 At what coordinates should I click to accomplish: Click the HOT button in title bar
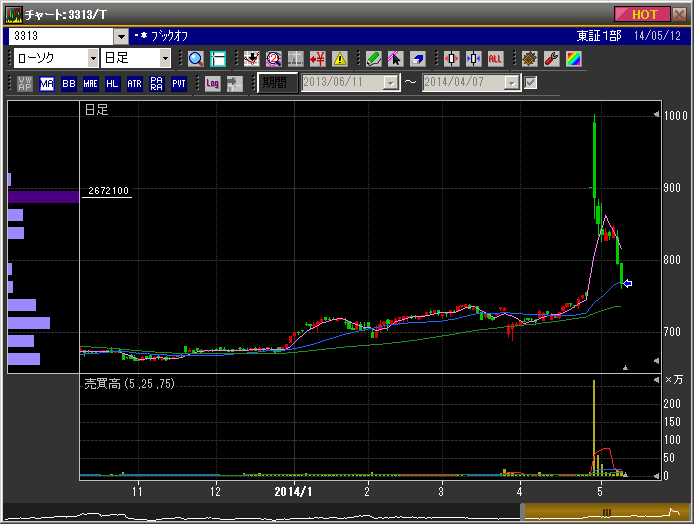click(x=643, y=14)
